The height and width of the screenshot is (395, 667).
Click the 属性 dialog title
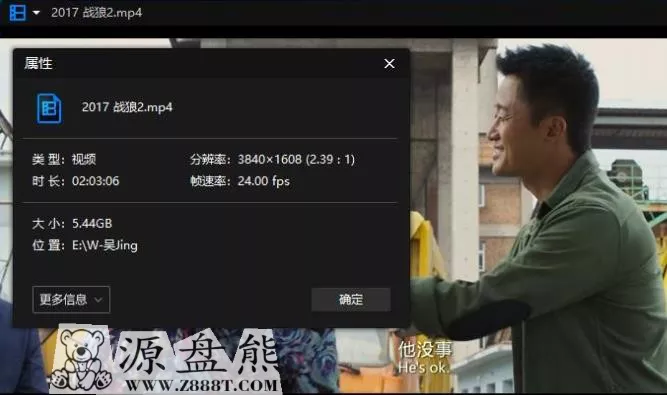(38, 63)
